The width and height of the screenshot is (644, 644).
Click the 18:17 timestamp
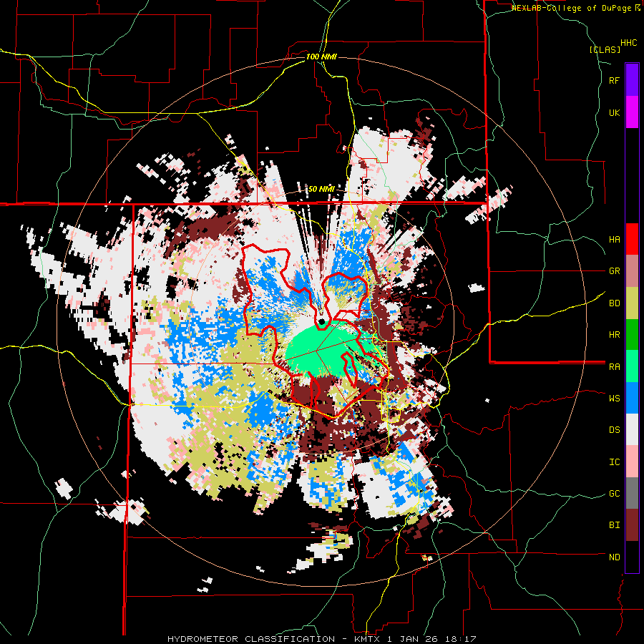[x=459, y=639]
